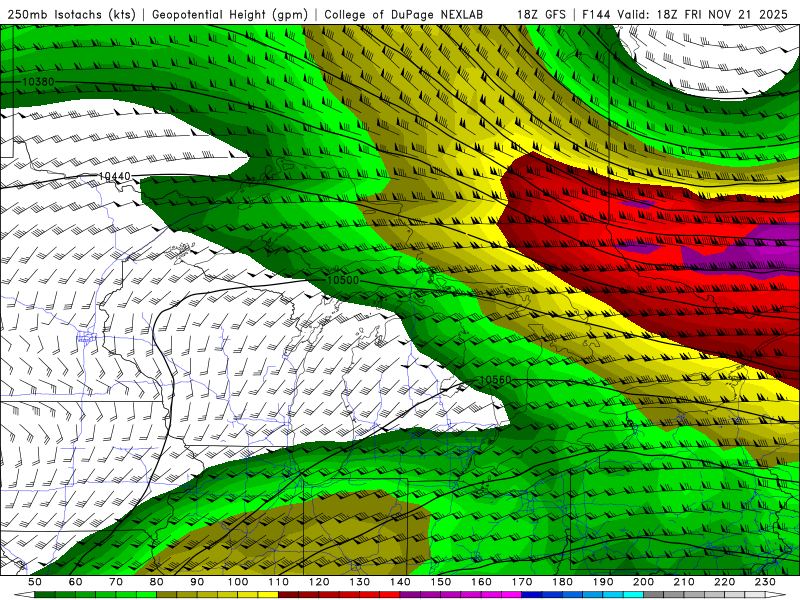Screen dimensions: 800x600
Task: Click the 'Geopotential Height (gpm)' title text
Action: (x=230, y=14)
